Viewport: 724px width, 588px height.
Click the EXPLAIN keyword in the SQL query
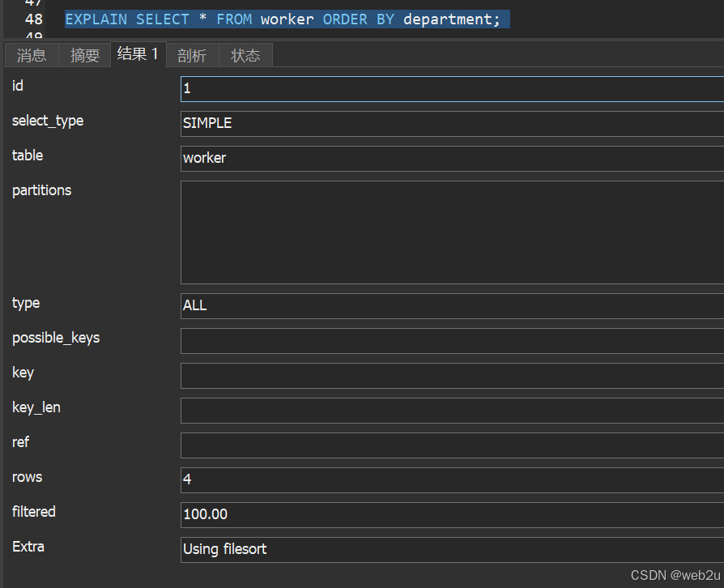tap(96, 19)
